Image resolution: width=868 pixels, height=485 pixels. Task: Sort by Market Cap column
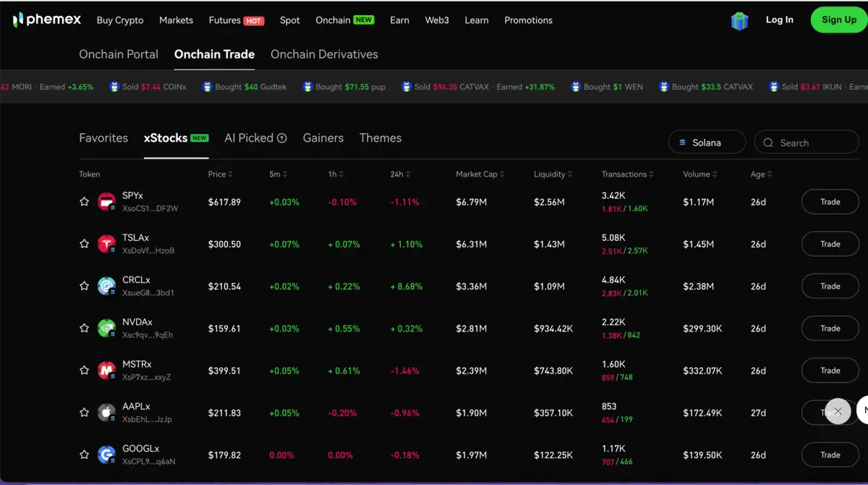click(x=480, y=174)
